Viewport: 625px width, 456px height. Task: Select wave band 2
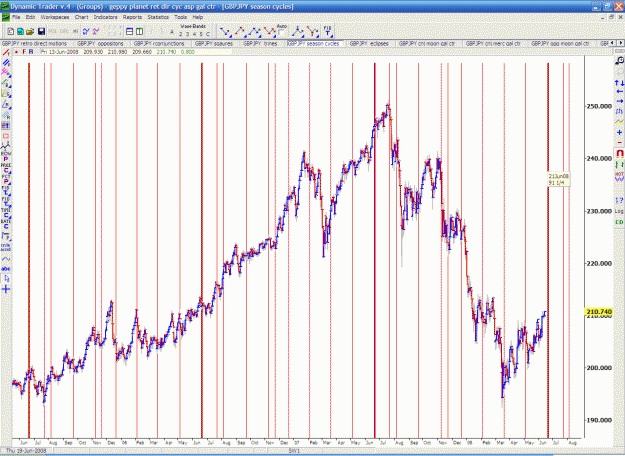[181, 34]
